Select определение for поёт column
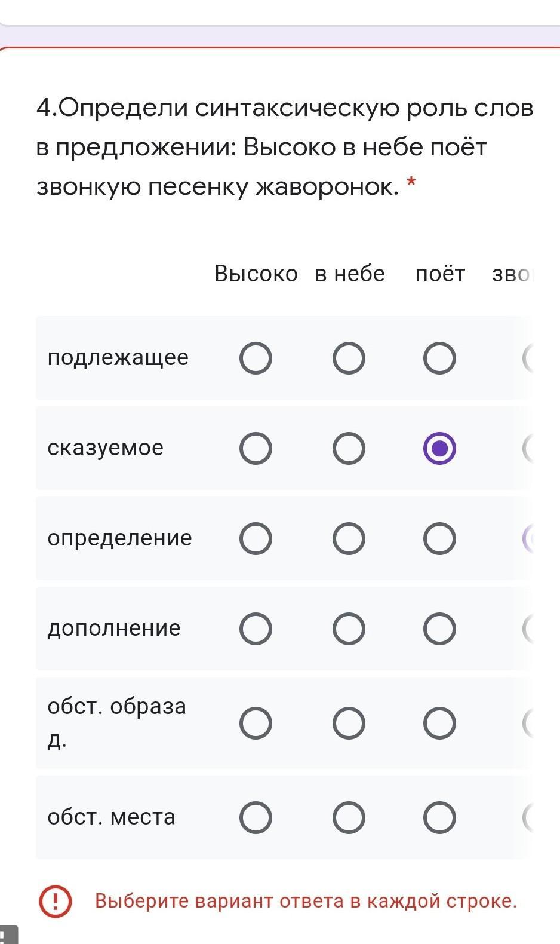The image size is (560, 944). pyautogui.click(x=439, y=539)
